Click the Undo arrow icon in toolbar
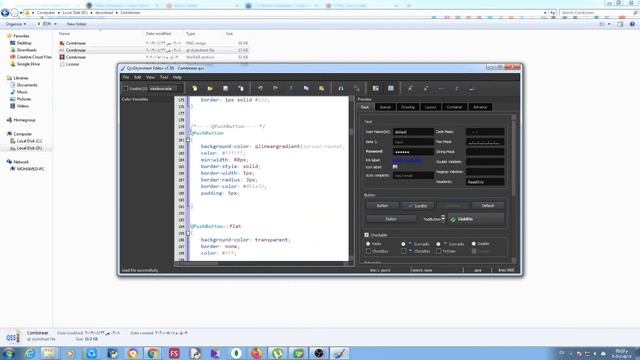Screen dimensions: 640x360 260,88
